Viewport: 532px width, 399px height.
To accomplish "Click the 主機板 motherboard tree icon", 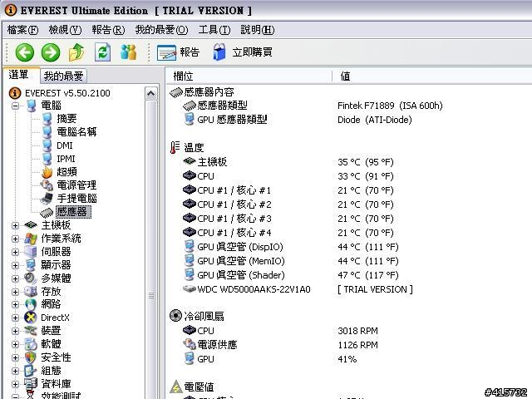I will (x=31, y=225).
